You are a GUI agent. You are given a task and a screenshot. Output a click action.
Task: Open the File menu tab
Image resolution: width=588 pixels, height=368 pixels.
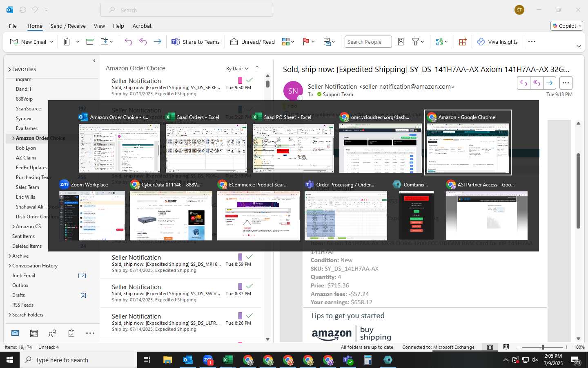pos(13,26)
